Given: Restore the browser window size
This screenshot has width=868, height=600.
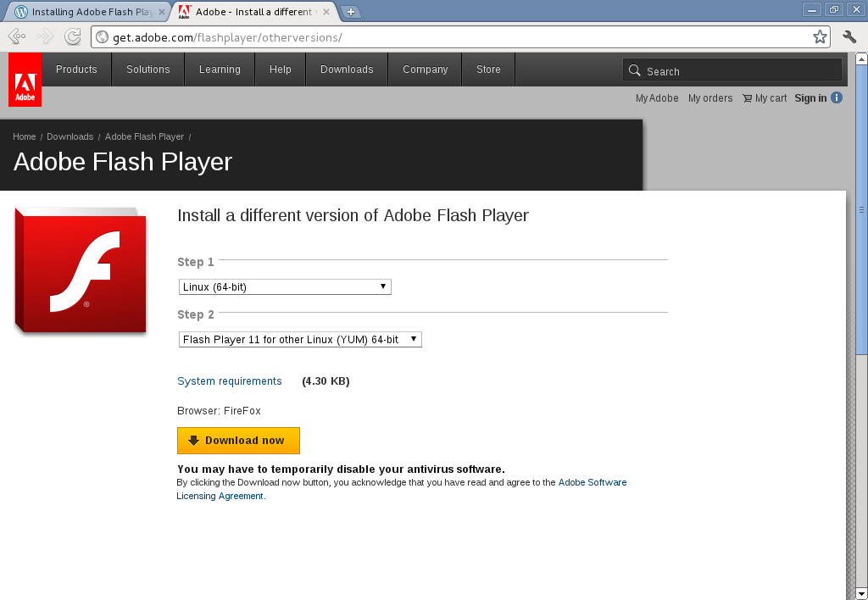Looking at the screenshot, I should pos(833,9).
